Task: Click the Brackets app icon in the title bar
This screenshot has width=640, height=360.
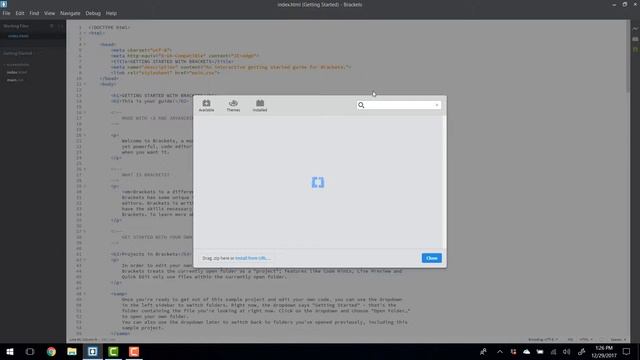Action: tap(4, 4)
